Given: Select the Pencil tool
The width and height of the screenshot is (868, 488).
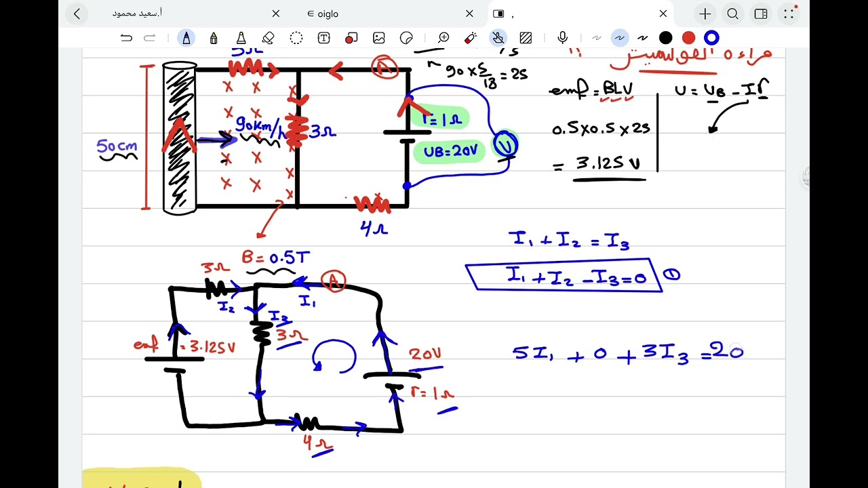Looking at the screenshot, I should pyautogui.click(x=214, y=38).
